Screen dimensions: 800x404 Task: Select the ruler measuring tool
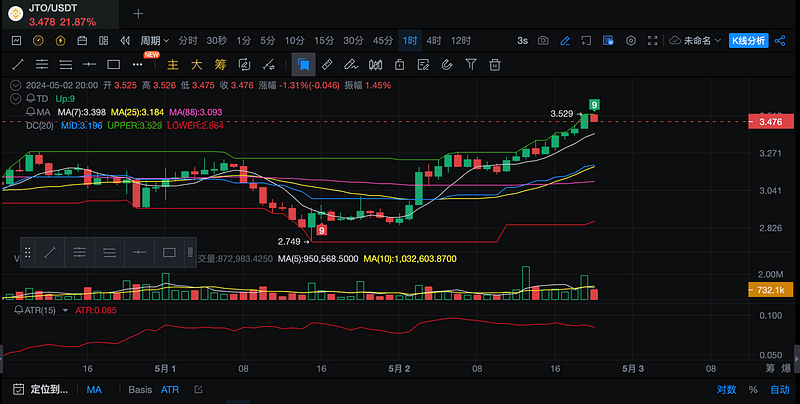(x=327, y=64)
